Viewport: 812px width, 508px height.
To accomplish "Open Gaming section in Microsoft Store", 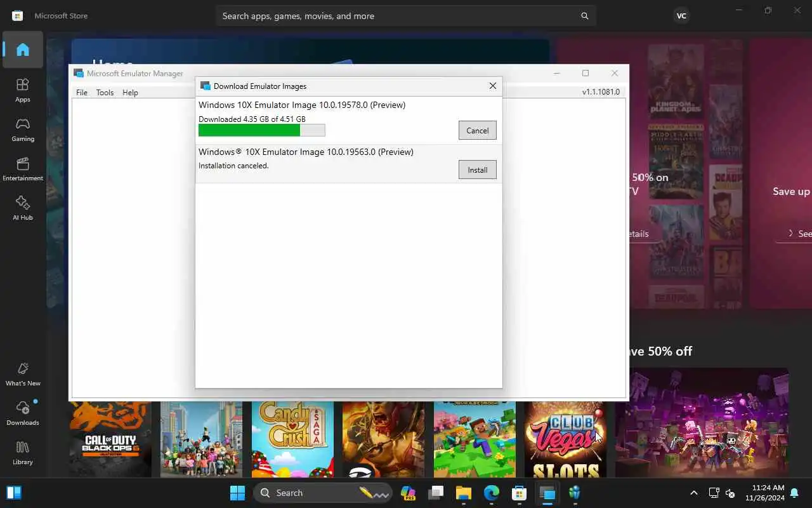I will (x=23, y=130).
